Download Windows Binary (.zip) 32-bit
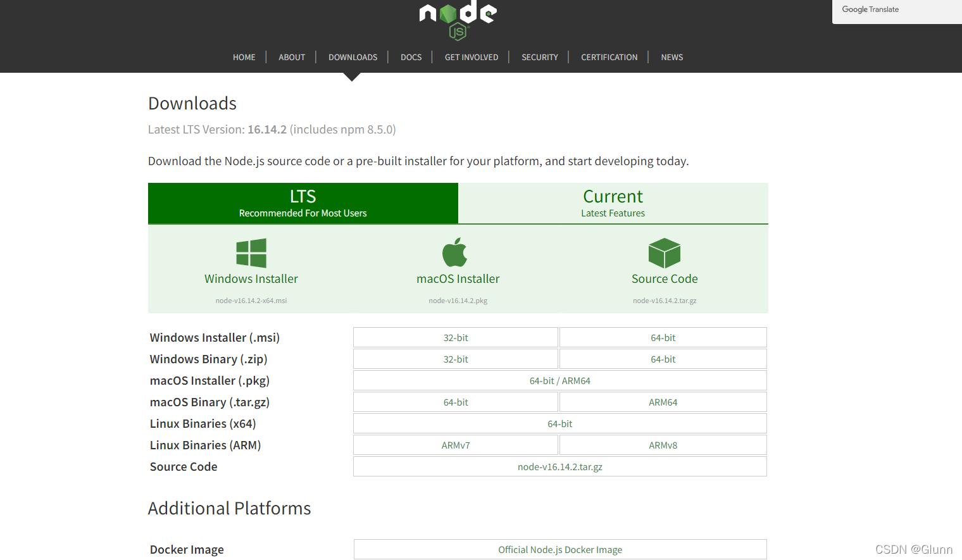This screenshot has height=560, width=962. (456, 359)
